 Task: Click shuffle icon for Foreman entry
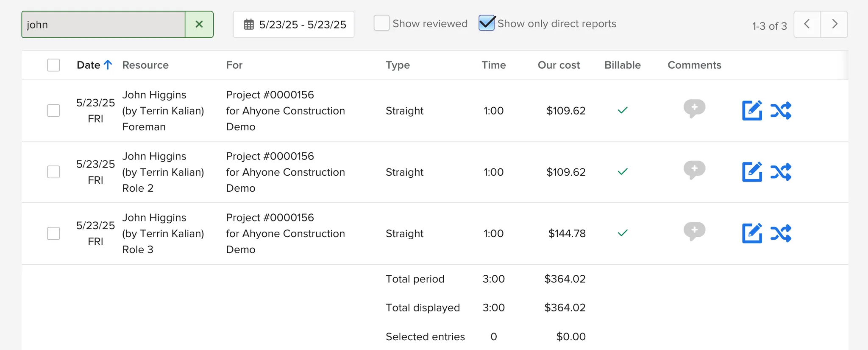tap(781, 111)
